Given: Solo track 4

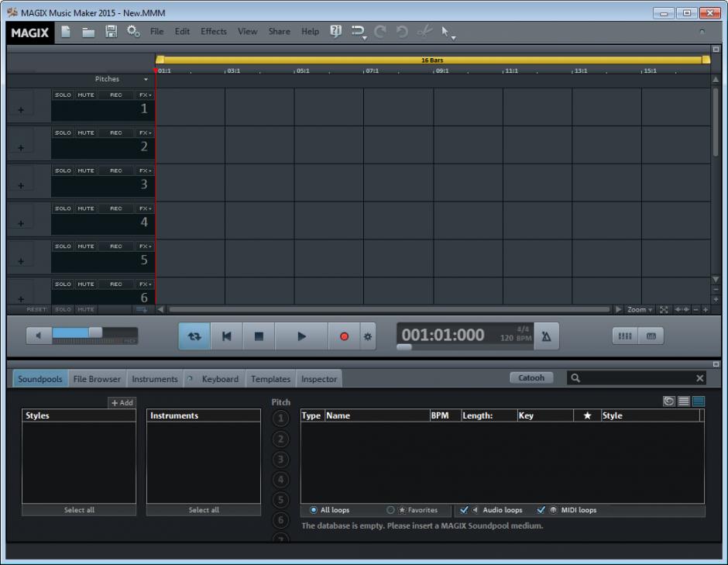Looking at the screenshot, I should coord(63,208).
